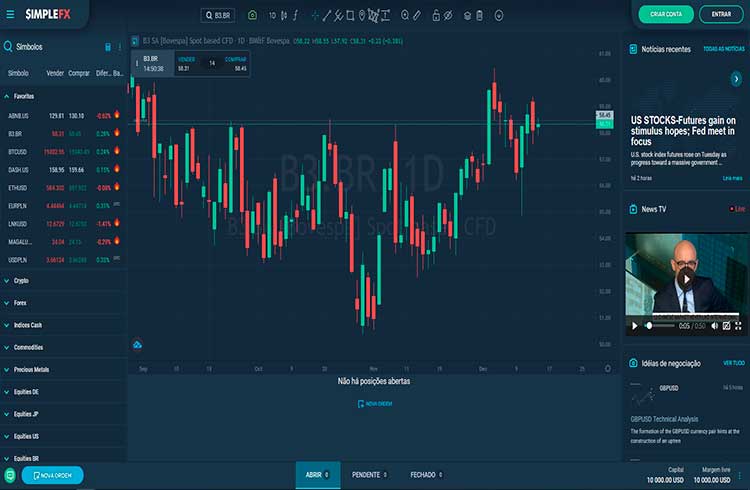Click the calculator icon in Símbolos panel
Screen dimensions: 750x490
[x=108, y=47]
